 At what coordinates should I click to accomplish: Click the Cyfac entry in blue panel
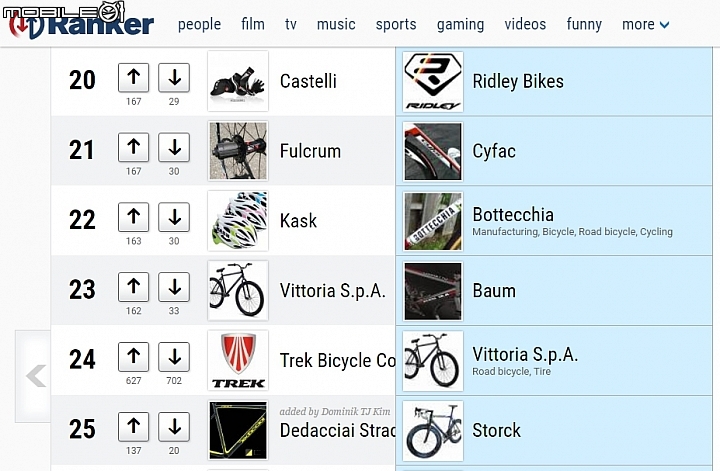pyautogui.click(x=554, y=151)
